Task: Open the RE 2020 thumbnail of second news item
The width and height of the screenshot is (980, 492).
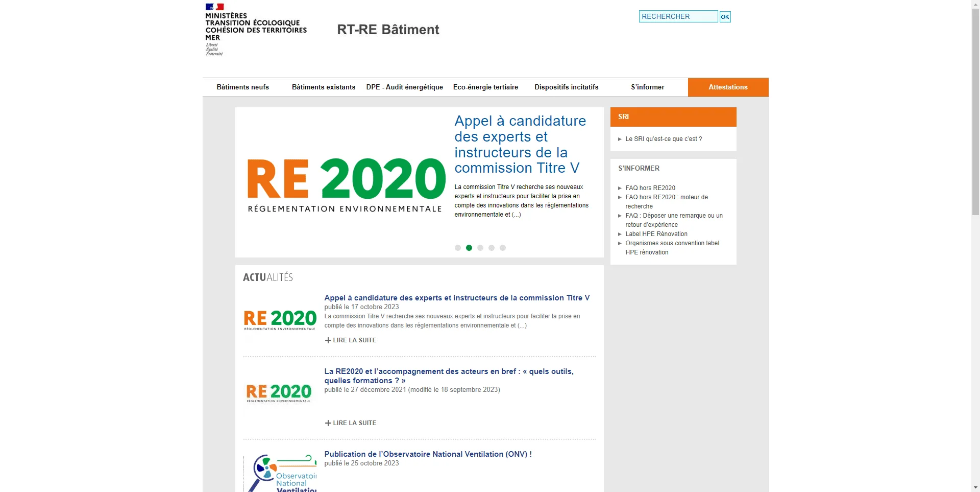Action: 279,393
